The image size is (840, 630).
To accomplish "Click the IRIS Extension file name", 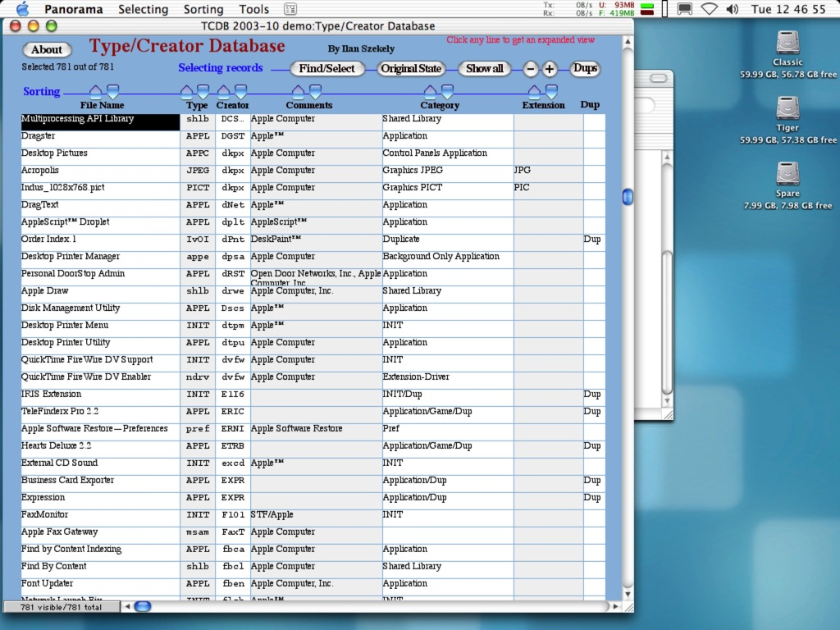I will pos(51,395).
